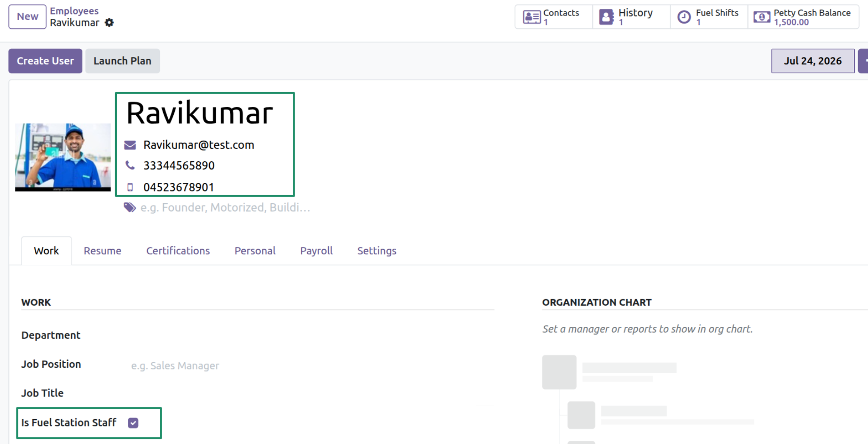This screenshot has width=868, height=444.
Task: Click the tags icon under phone numbers
Action: pos(130,207)
